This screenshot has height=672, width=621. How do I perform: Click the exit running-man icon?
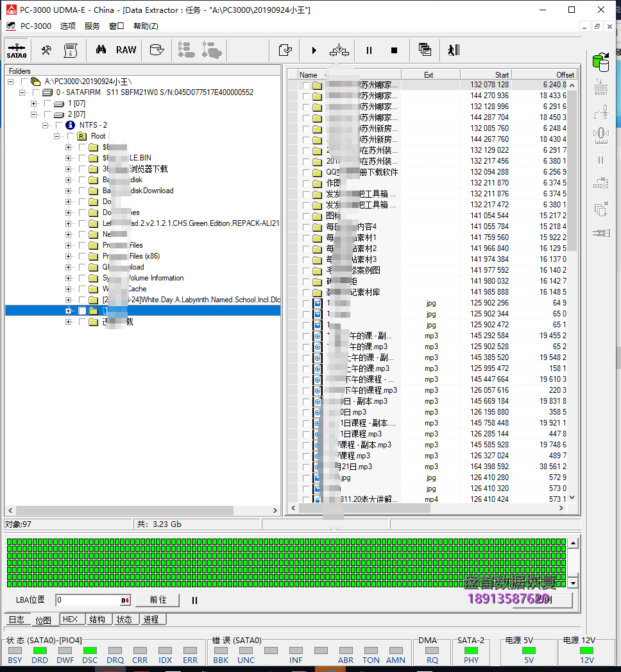(454, 50)
